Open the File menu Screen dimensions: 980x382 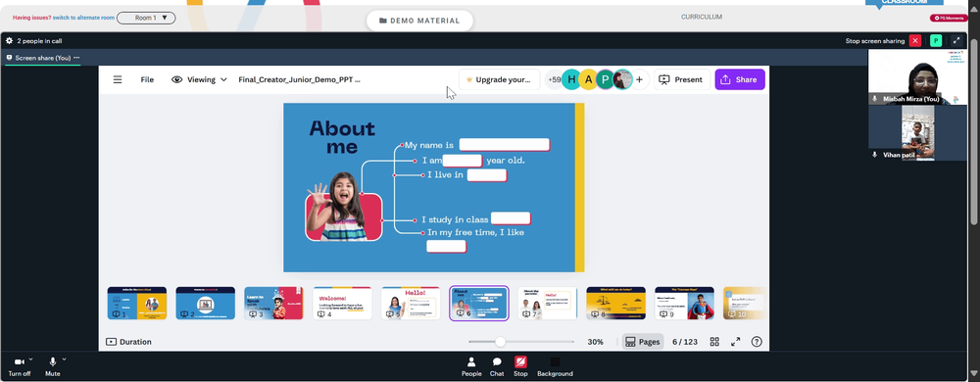pos(147,80)
